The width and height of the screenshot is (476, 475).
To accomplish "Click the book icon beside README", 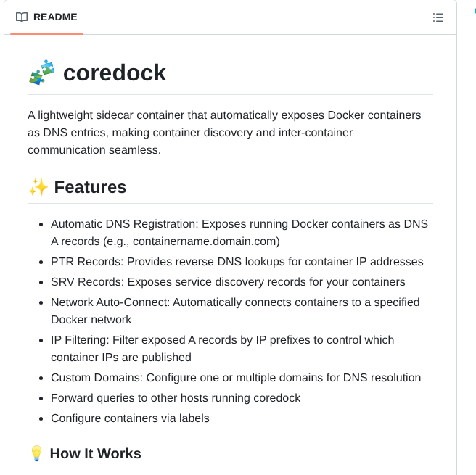I will tap(22, 17).
